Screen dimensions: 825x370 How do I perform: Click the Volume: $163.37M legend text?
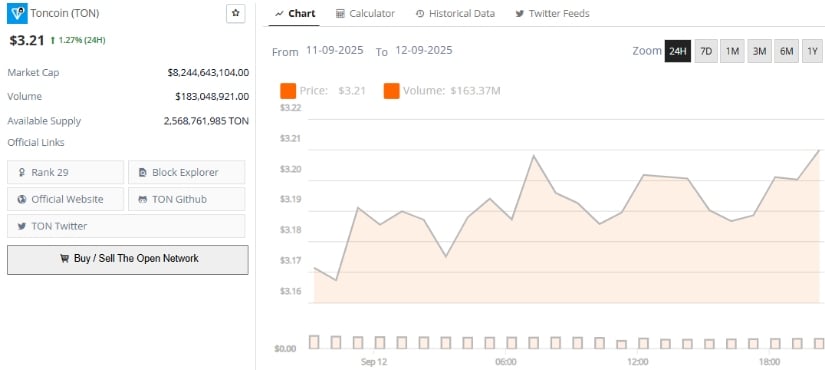pyautogui.click(x=451, y=91)
